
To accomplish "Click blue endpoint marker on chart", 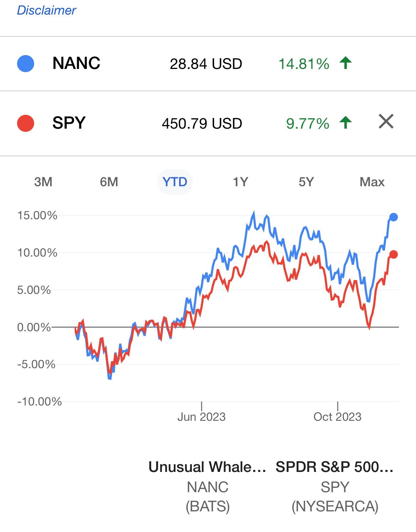I will pos(393,217).
